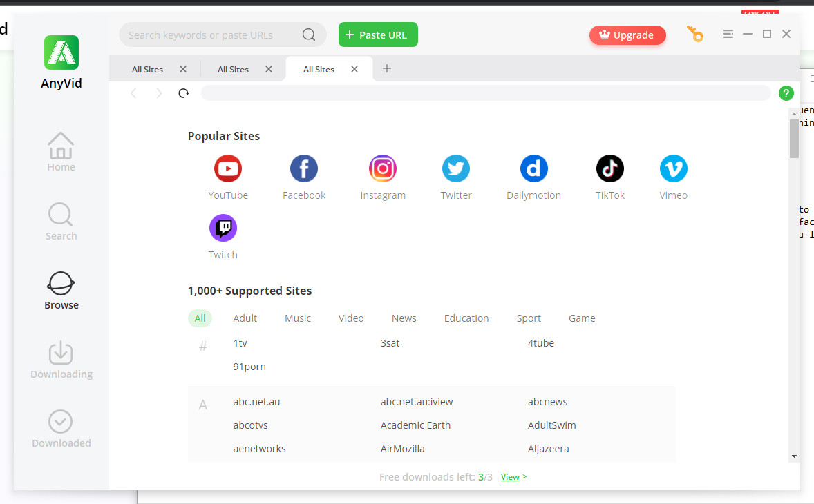Viewport: 814px width, 504px height.
Task: Open the View link for free downloads
Action: 511,477
